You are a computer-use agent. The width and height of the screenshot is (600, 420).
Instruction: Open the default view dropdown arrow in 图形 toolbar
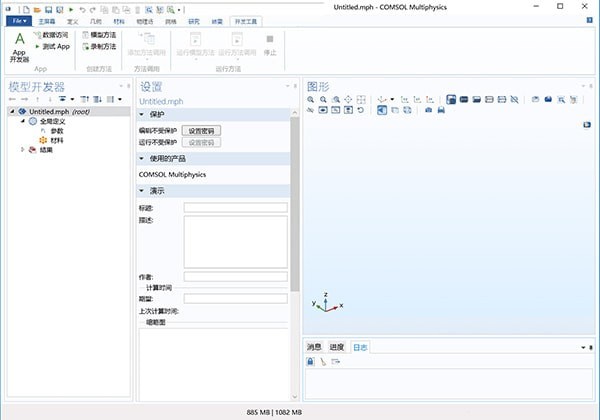click(x=392, y=99)
